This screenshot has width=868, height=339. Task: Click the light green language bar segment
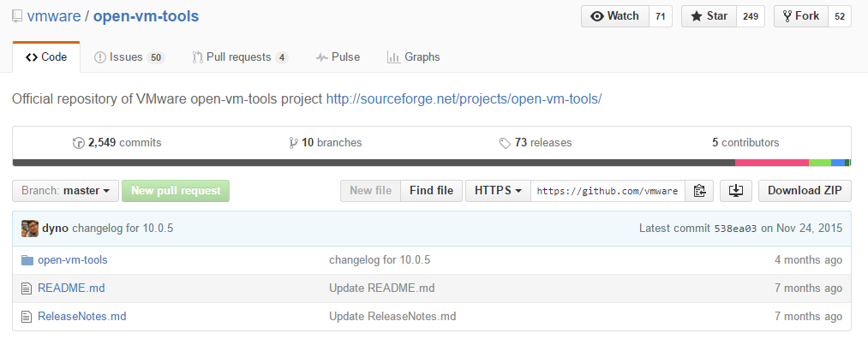(820, 163)
